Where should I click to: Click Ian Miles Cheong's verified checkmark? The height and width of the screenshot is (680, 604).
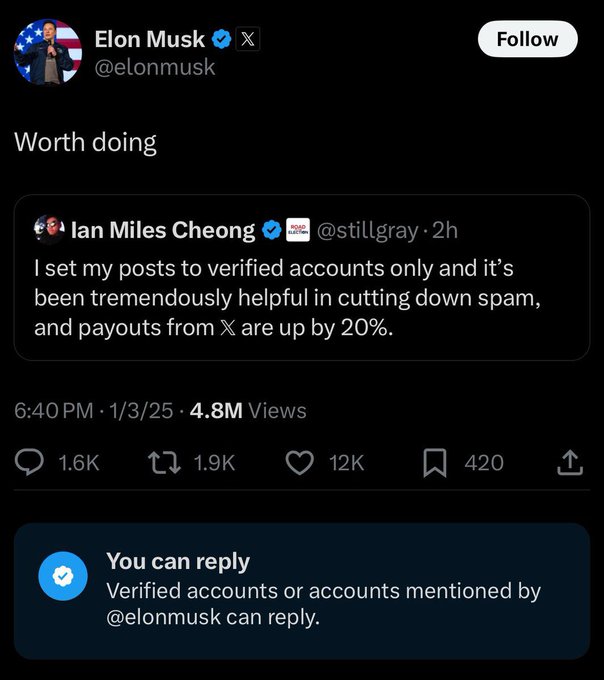pos(270,230)
